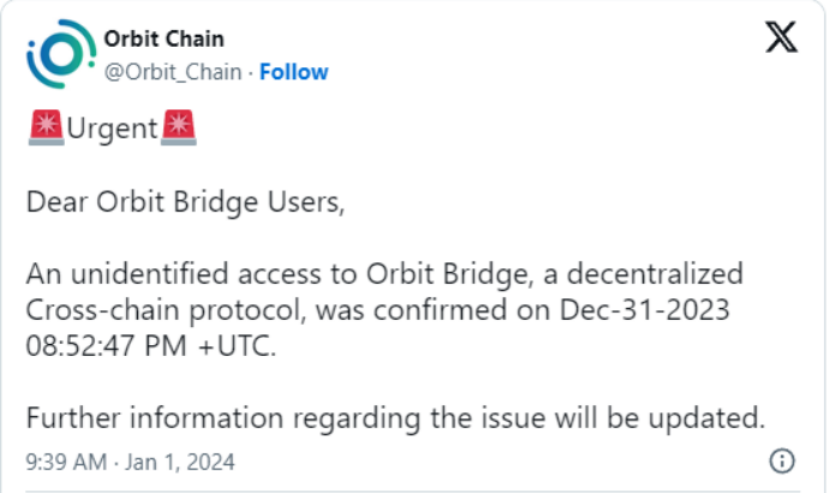Click the word Urgent in the tweet

[112, 129]
